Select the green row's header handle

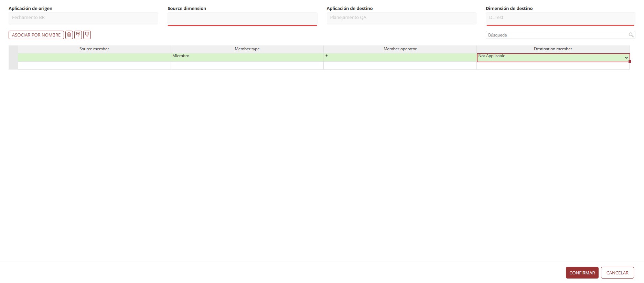13,57
